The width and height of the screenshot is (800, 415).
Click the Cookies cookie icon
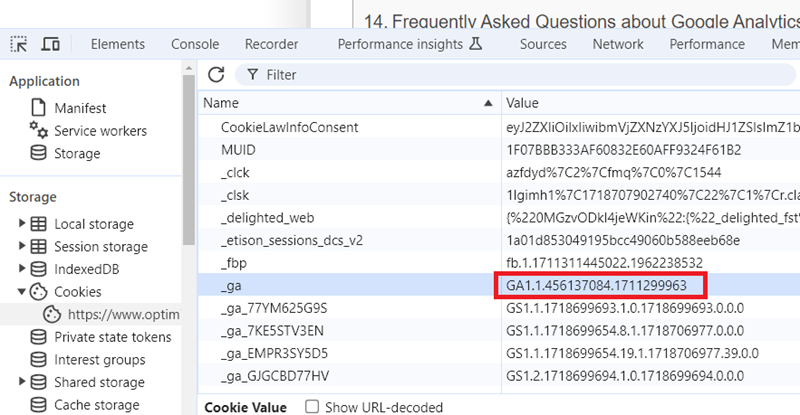(38, 291)
